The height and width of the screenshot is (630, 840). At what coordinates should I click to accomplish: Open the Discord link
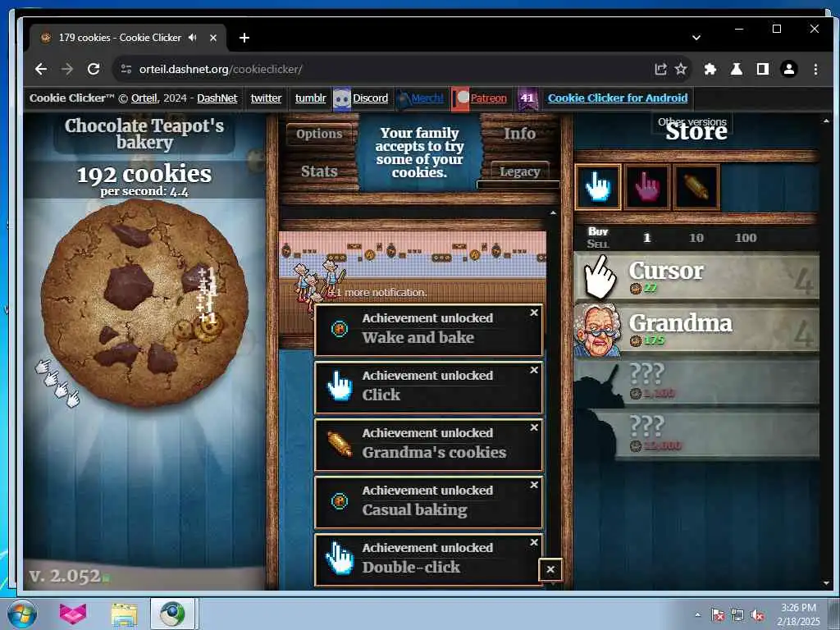pos(370,98)
